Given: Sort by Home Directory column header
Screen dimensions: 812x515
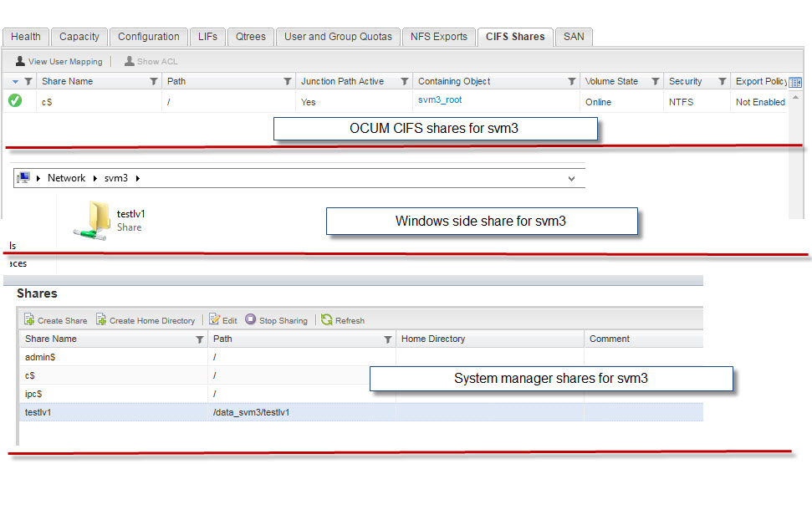Looking at the screenshot, I should click(490, 339).
